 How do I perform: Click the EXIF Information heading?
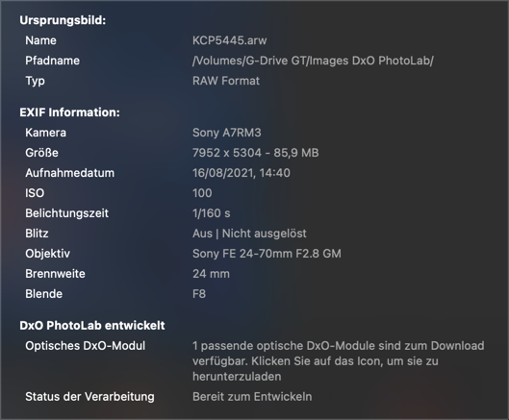[70, 112]
